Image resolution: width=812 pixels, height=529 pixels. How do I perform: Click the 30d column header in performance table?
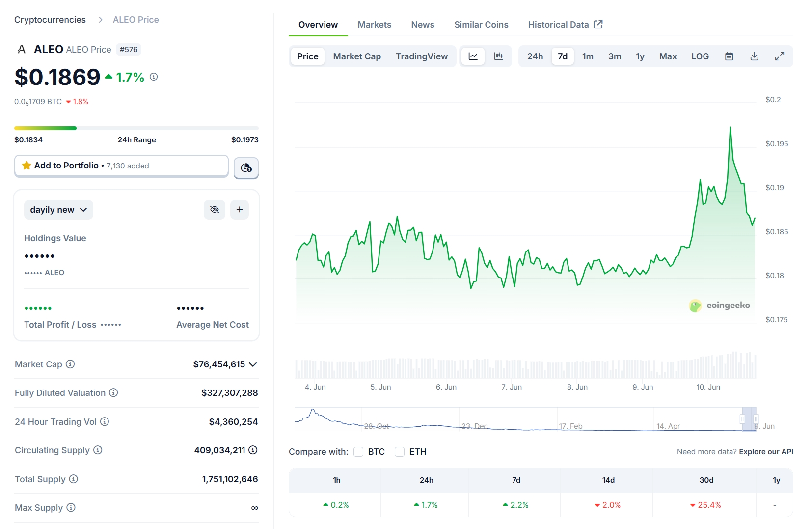(706, 480)
